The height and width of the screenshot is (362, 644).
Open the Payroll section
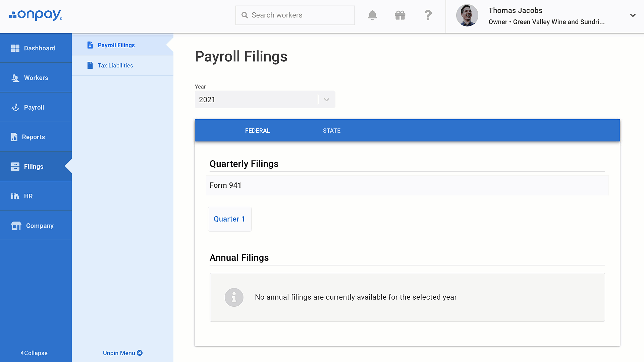(x=36, y=107)
